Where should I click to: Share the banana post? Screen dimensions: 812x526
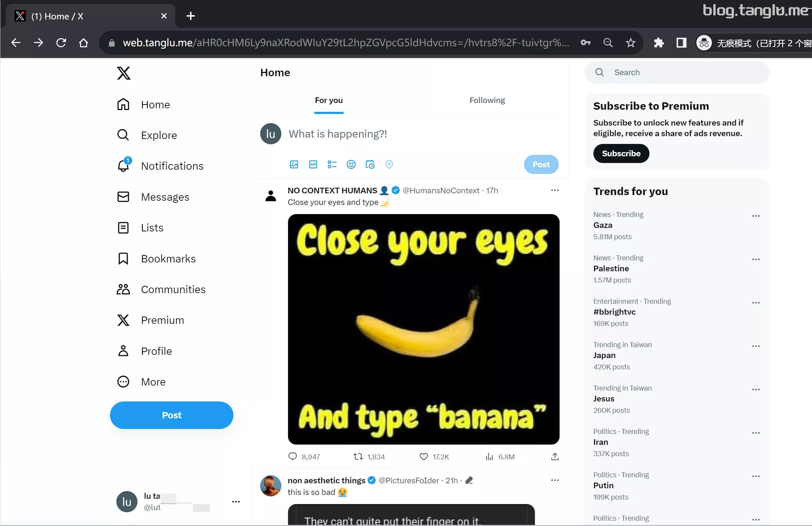pos(555,457)
